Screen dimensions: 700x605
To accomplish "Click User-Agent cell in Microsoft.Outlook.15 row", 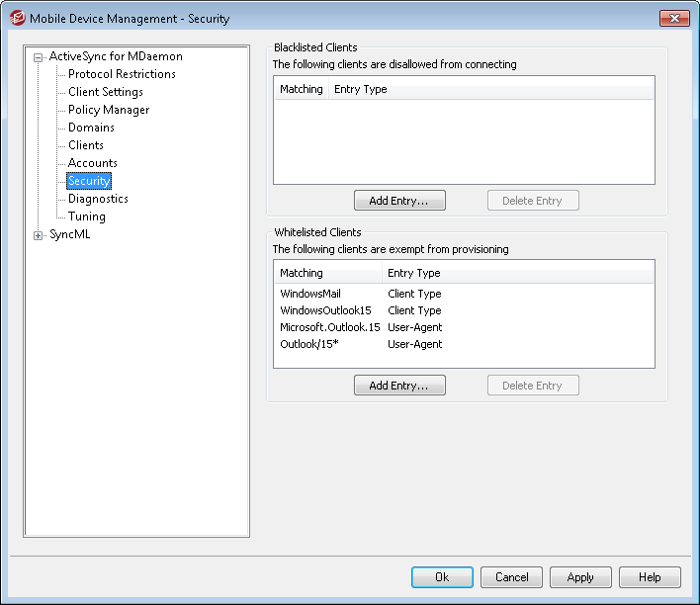I will [414, 328].
